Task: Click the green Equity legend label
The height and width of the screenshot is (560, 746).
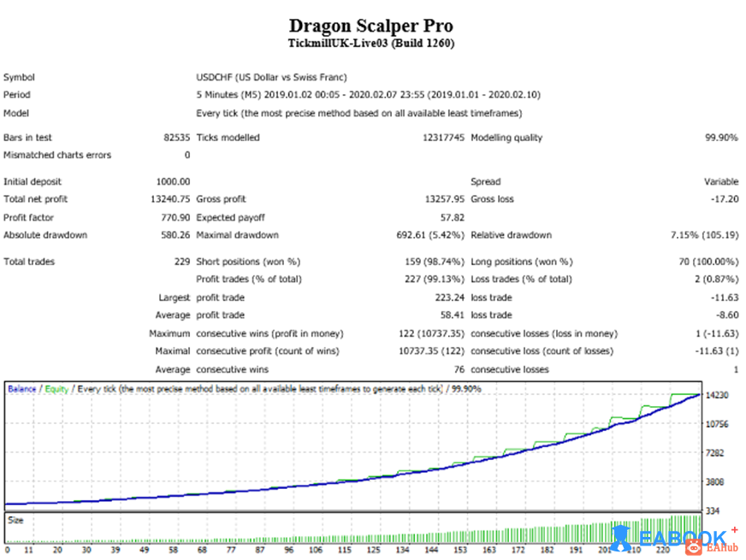Action: pos(56,389)
